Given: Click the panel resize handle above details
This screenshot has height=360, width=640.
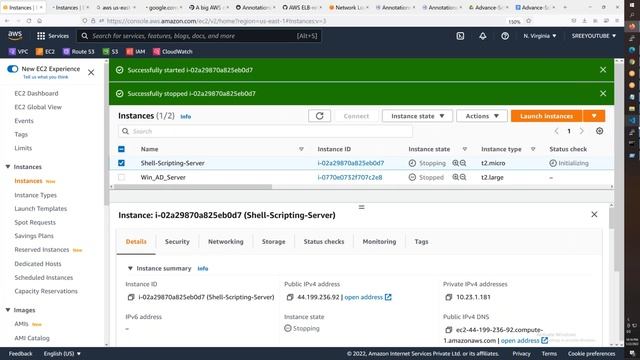Looking at the screenshot, I should (x=361, y=207).
